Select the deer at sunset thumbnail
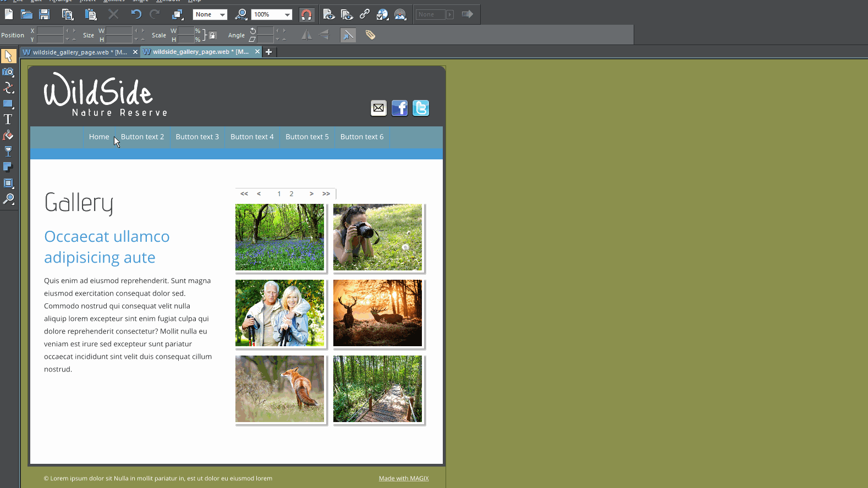This screenshot has width=868, height=488. point(378,313)
